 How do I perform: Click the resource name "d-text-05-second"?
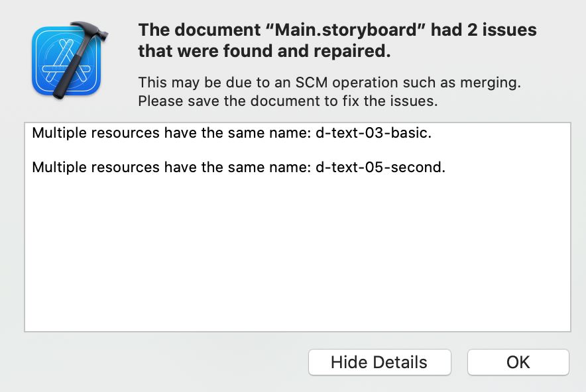tap(379, 168)
